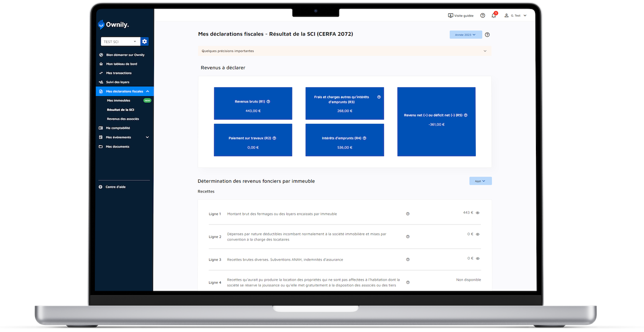
Task: Hide the Ligne 2 value with the eye icon
Action: pos(477,234)
